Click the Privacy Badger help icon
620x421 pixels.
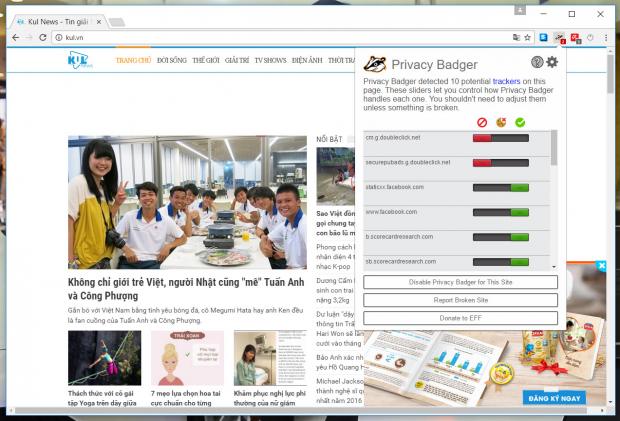tap(538, 62)
